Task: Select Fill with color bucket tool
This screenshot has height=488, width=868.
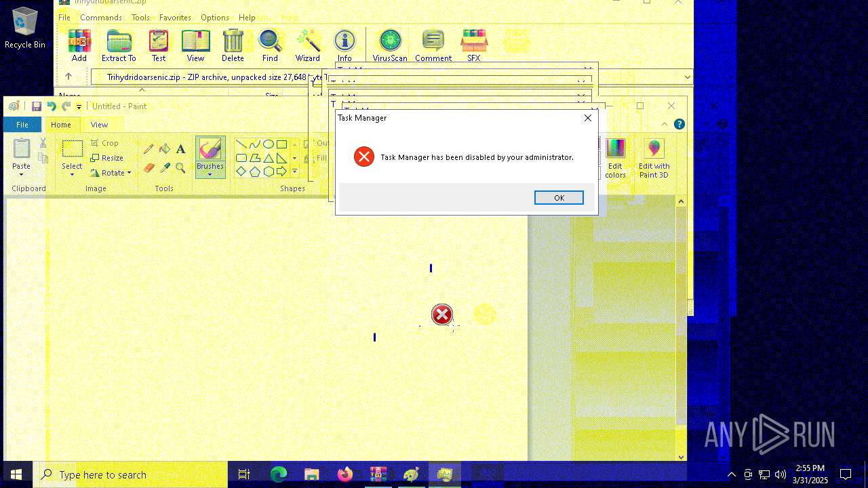Action: 165,149
